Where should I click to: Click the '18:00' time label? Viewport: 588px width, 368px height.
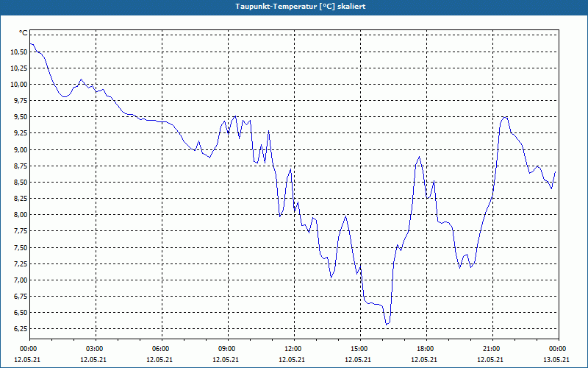point(426,349)
